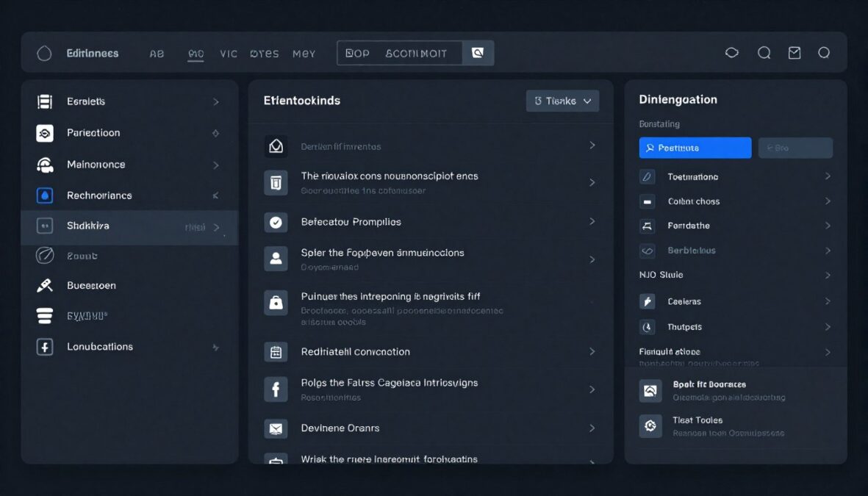Click the rightmost circle icon in top bar
Screen dimensions: 868x496
click(824, 53)
